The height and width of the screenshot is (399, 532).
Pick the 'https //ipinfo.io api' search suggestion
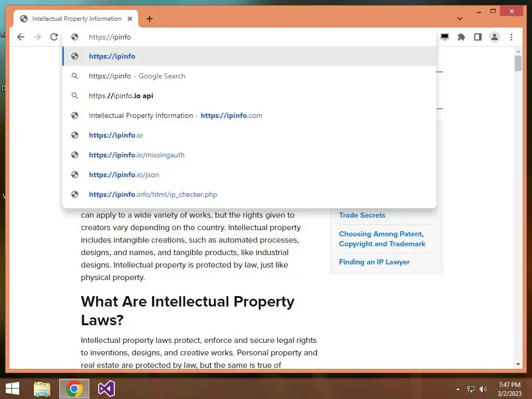pyautogui.click(x=249, y=96)
